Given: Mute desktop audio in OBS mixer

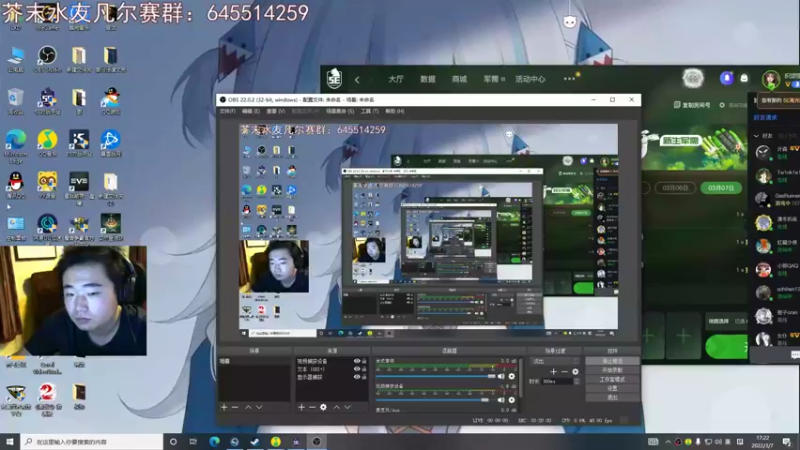Looking at the screenshot, I should point(501,377).
